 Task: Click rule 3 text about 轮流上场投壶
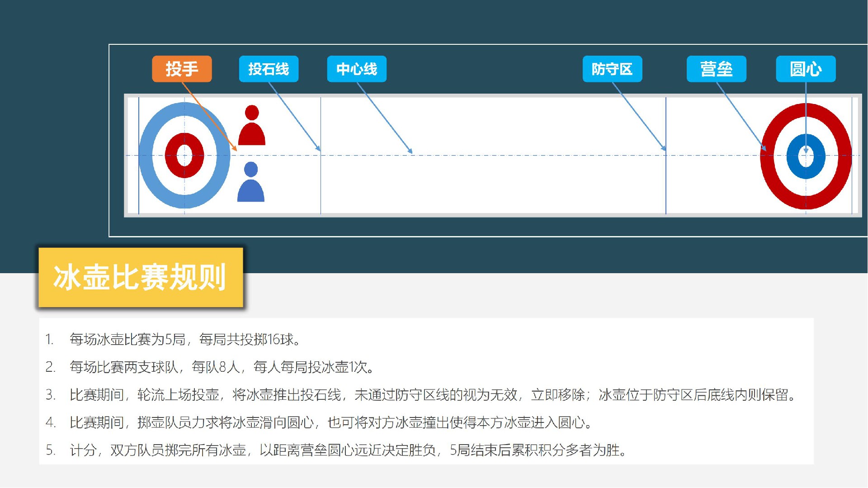(433, 395)
